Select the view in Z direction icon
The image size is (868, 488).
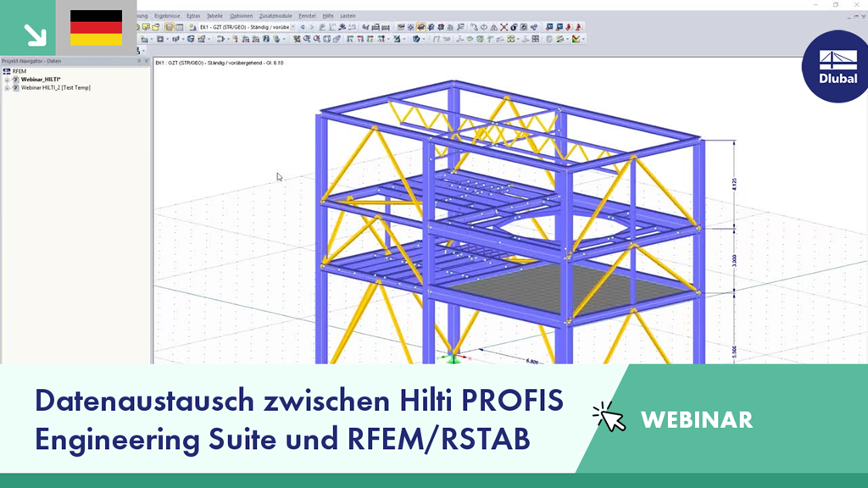(x=370, y=39)
